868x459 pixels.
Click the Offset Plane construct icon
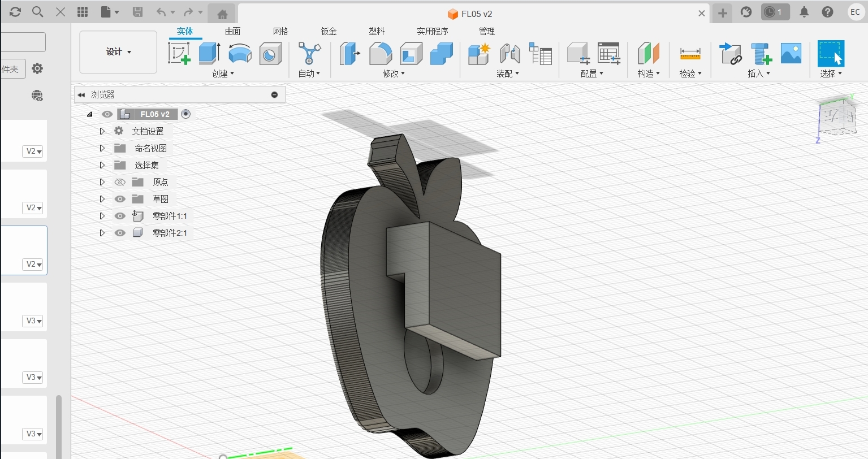(x=649, y=54)
